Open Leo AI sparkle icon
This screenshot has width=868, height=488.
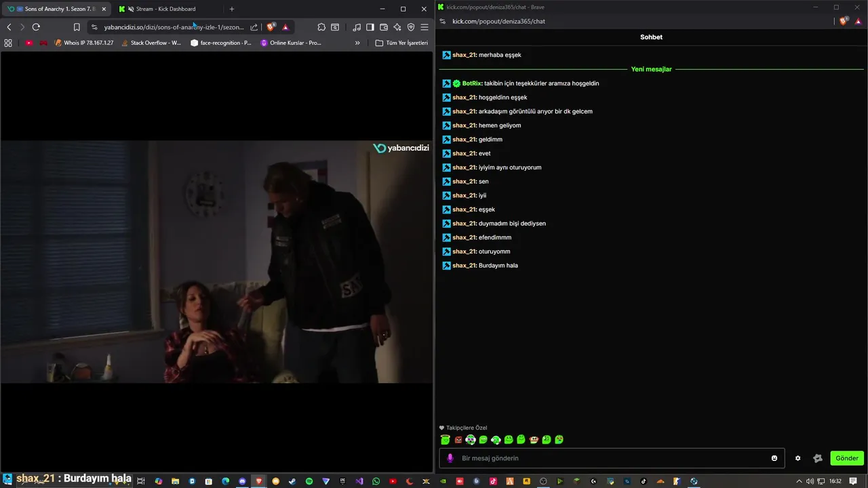pos(397,27)
